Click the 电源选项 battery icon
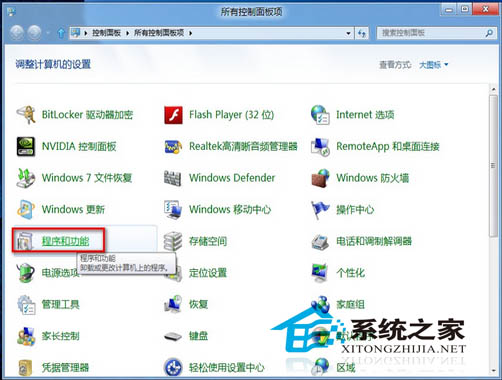 (x=26, y=273)
